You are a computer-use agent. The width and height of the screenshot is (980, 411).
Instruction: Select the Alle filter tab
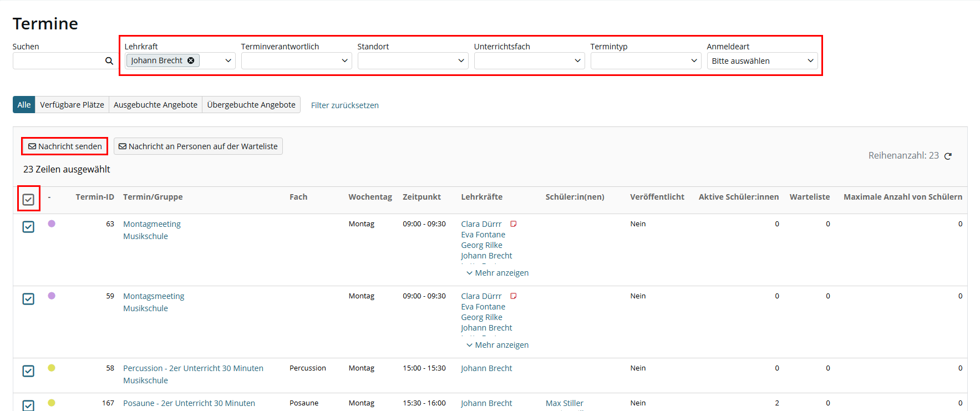click(x=24, y=105)
